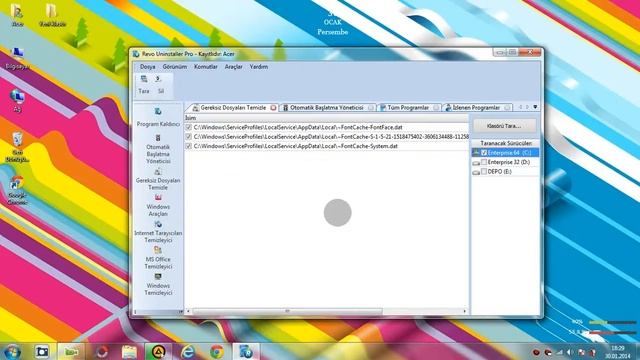Click the network signal tray icon
640x360 pixels.
pos(560,352)
